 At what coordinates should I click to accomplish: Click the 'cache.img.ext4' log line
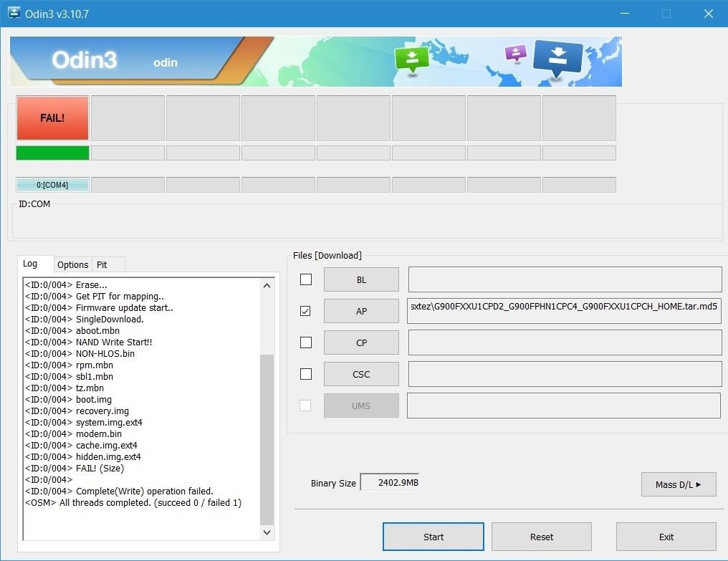(x=81, y=445)
